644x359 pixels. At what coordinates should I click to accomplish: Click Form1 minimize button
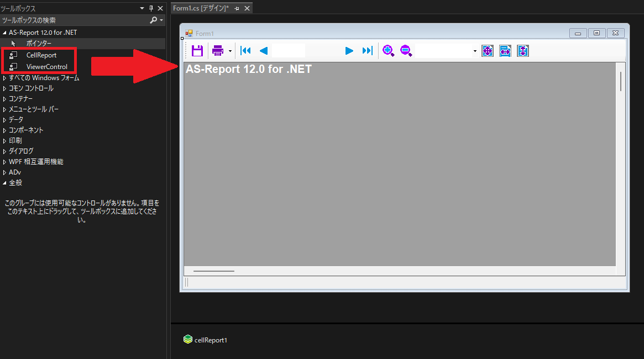(578, 33)
